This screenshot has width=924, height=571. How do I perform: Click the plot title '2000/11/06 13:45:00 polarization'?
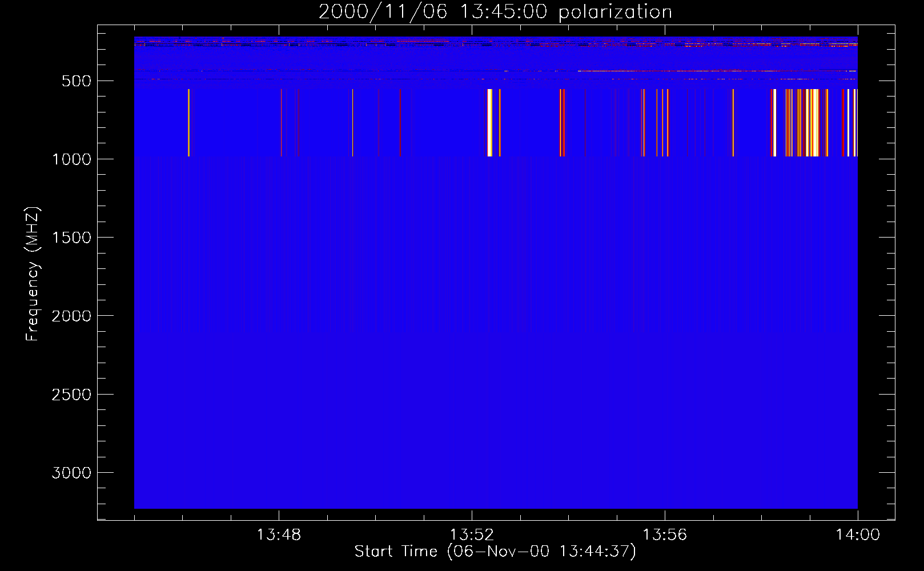pyautogui.click(x=495, y=12)
